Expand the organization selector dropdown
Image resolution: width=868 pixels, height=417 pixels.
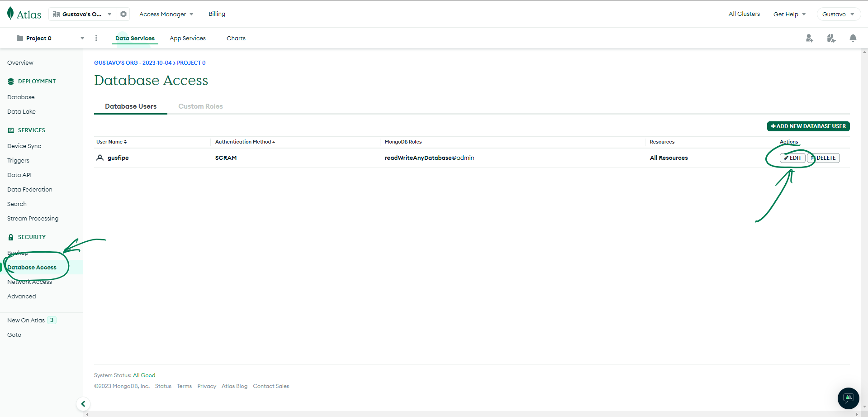click(x=109, y=14)
